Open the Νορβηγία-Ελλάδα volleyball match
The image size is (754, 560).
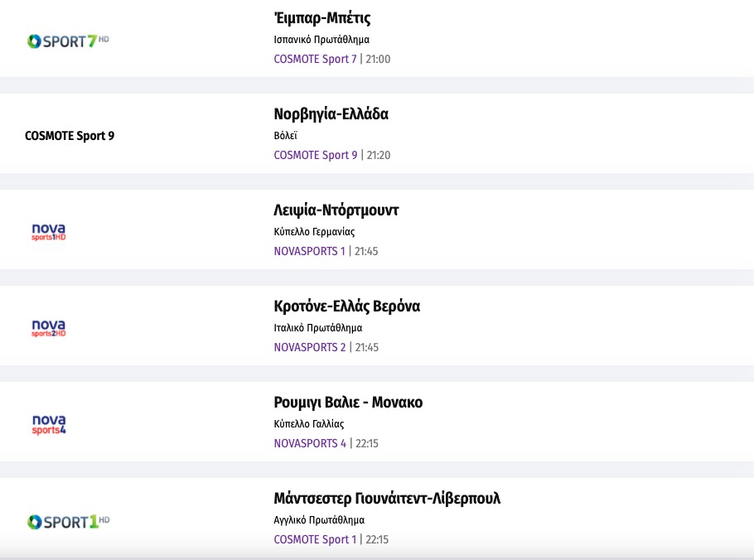(331, 114)
